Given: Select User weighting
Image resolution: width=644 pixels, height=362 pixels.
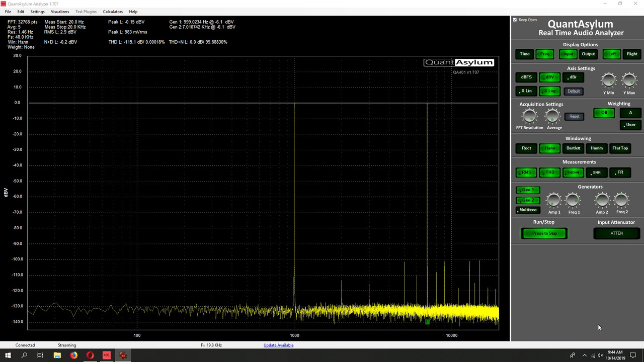Looking at the screenshot, I should click(x=630, y=125).
